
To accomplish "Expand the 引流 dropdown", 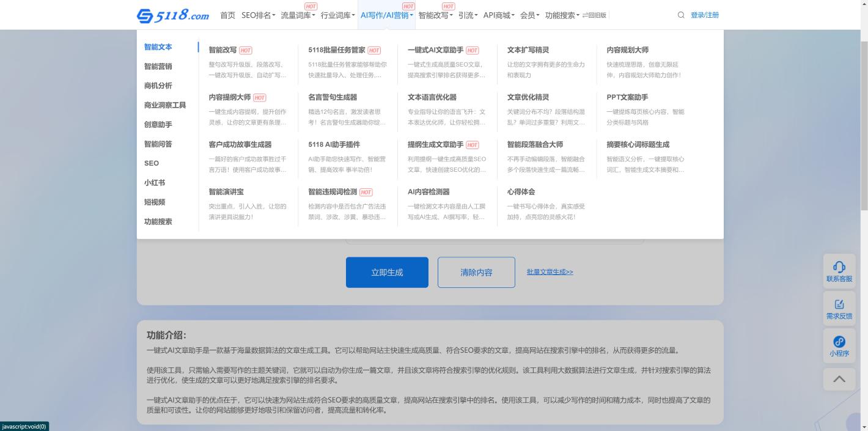I will (468, 15).
